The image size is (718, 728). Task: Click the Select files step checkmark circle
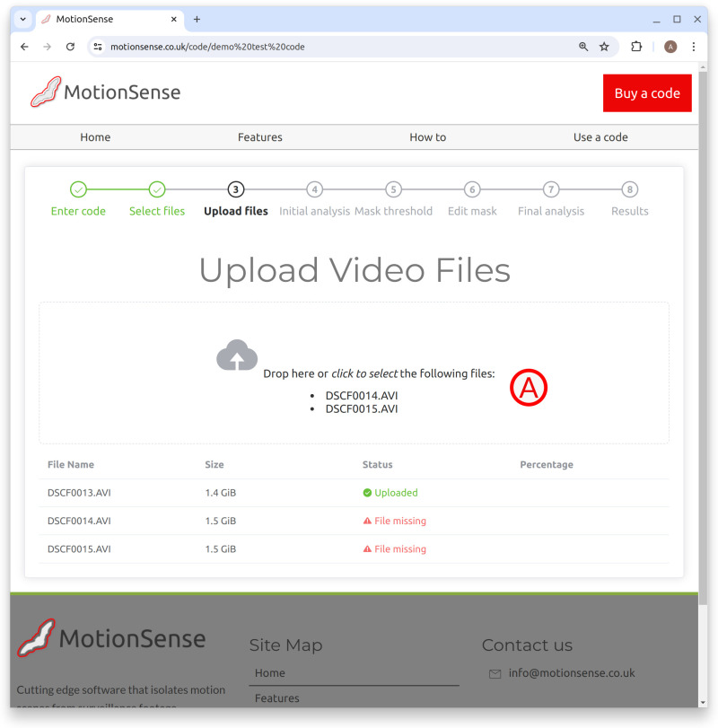[x=157, y=189]
